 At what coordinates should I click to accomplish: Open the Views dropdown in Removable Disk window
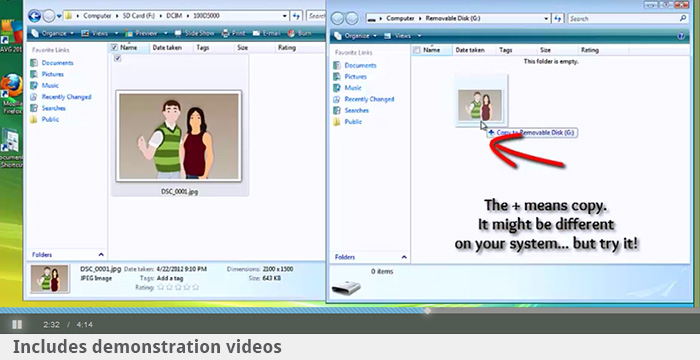pos(402,36)
